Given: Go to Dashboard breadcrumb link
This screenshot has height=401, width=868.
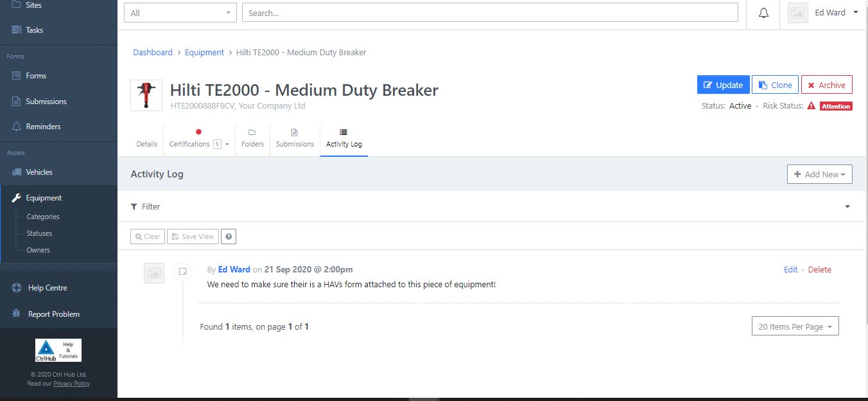Looking at the screenshot, I should pyautogui.click(x=153, y=53).
